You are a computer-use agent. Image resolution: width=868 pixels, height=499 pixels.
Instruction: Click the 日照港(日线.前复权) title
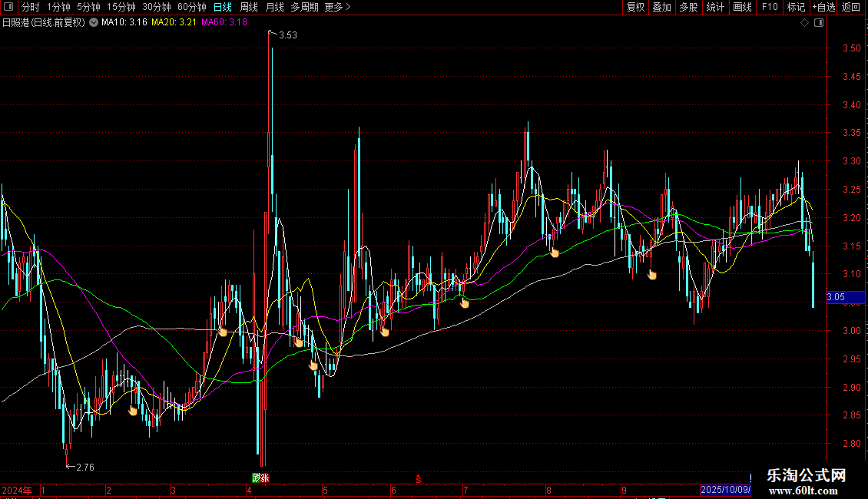[x=44, y=23]
